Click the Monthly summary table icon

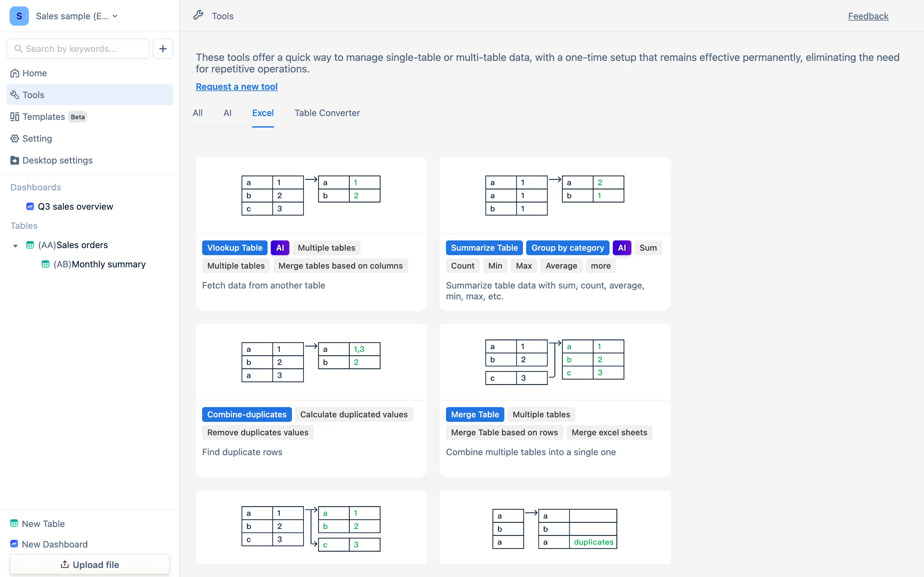pyautogui.click(x=46, y=264)
